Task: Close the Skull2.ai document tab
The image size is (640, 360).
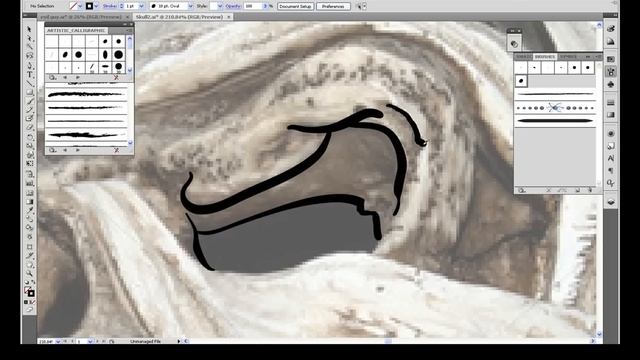Action: coord(229,17)
